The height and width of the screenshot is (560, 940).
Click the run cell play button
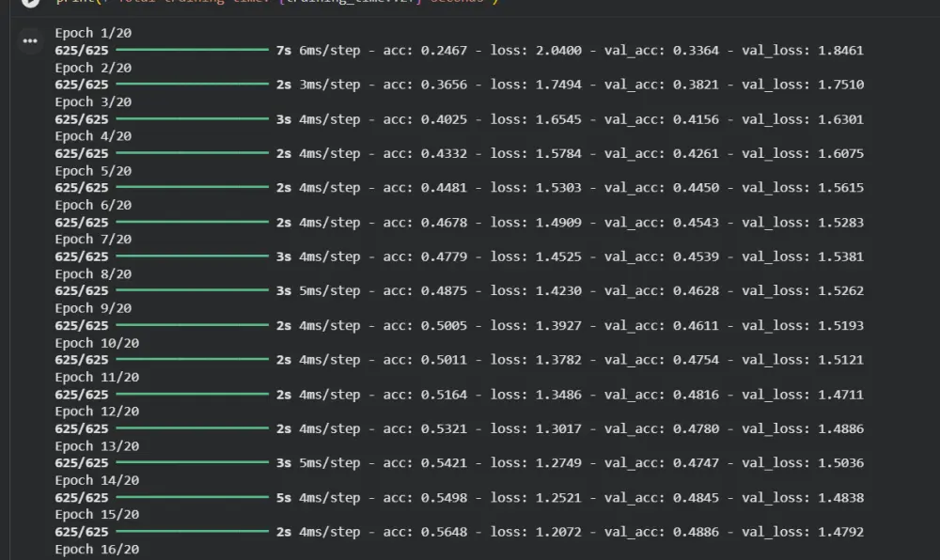tap(30, 3)
